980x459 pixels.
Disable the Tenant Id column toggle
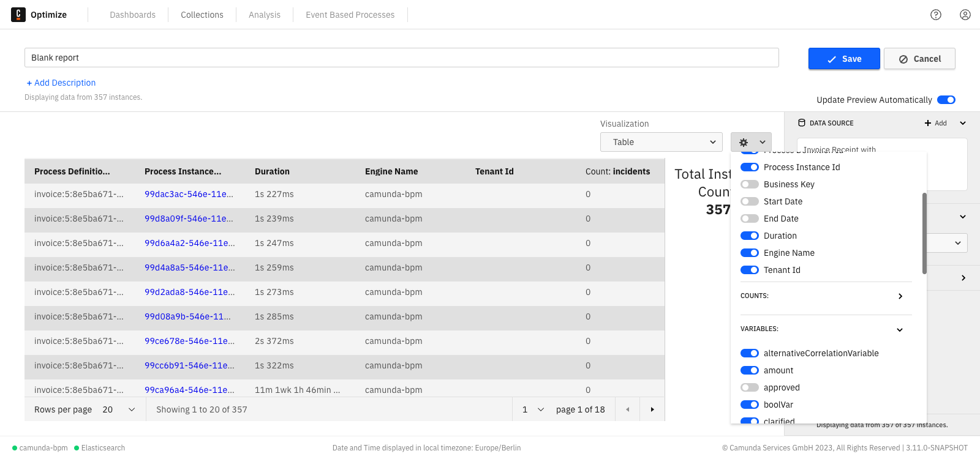[750, 270]
